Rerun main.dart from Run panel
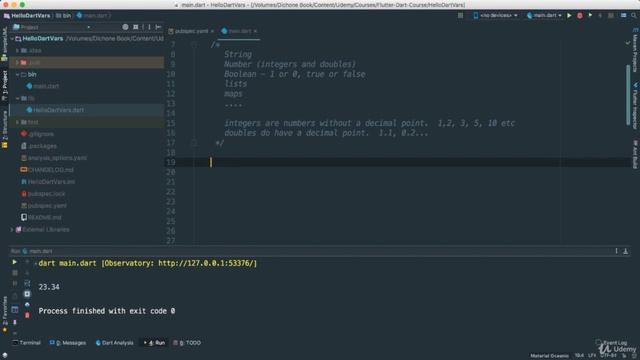The width and height of the screenshot is (640, 360). [14, 262]
